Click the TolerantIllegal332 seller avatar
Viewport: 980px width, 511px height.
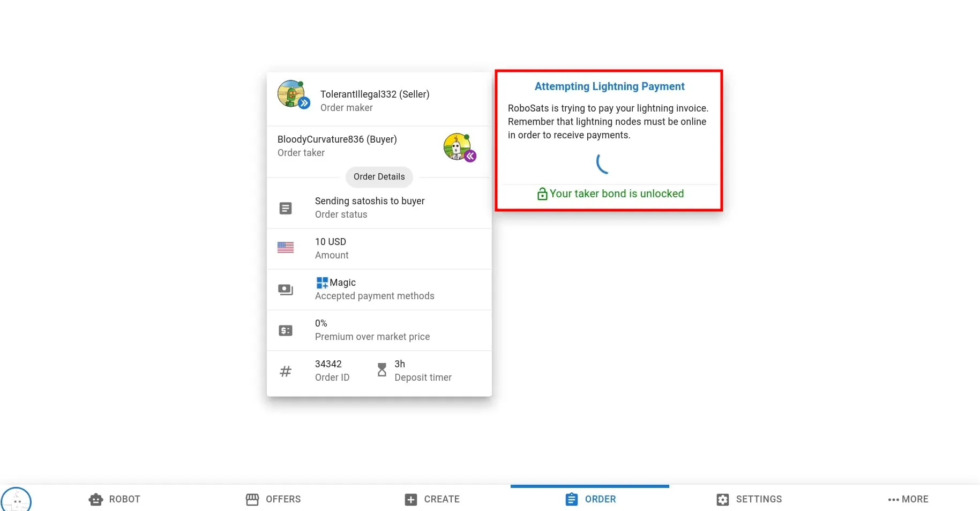point(291,94)
